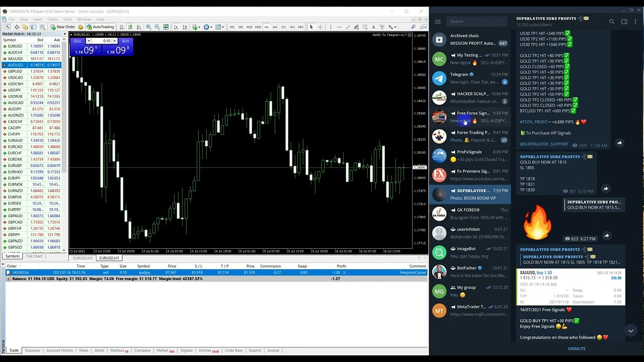Sort orders by Profit column header
The width and height of the screenshot is (644, 362).
pyautogui.click(x=342, y=266)
